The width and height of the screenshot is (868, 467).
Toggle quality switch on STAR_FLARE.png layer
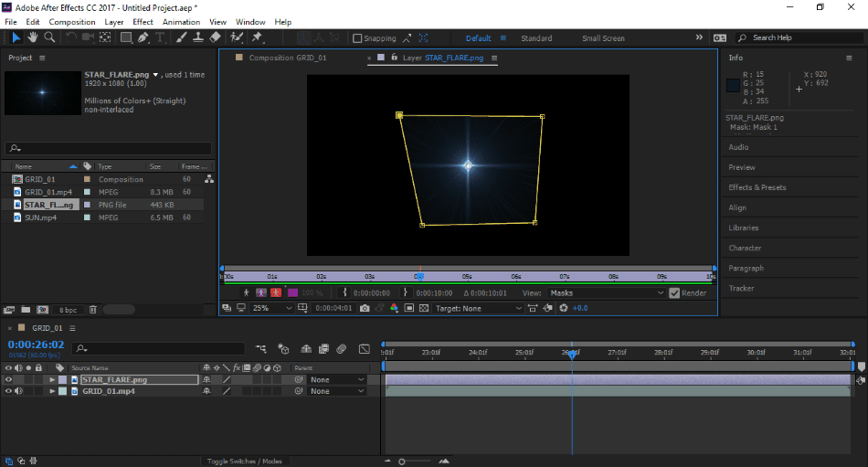pyautogui.click(x=227, y=379)
